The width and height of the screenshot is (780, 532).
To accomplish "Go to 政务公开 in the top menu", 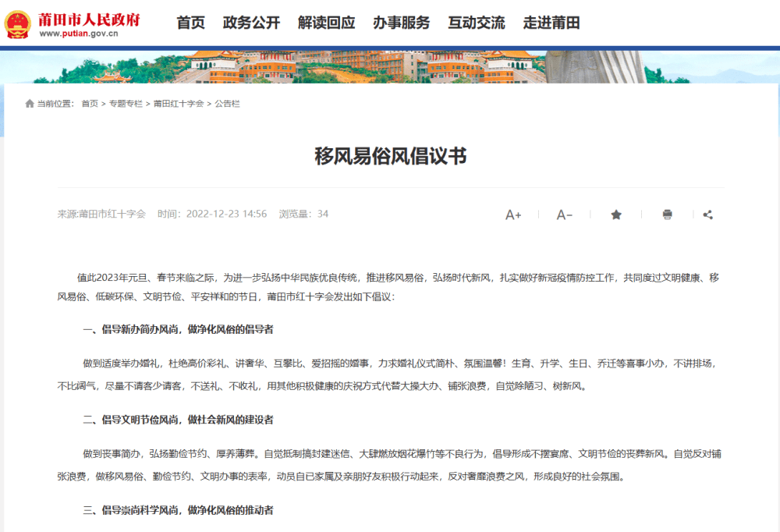I will click(251, 23).
